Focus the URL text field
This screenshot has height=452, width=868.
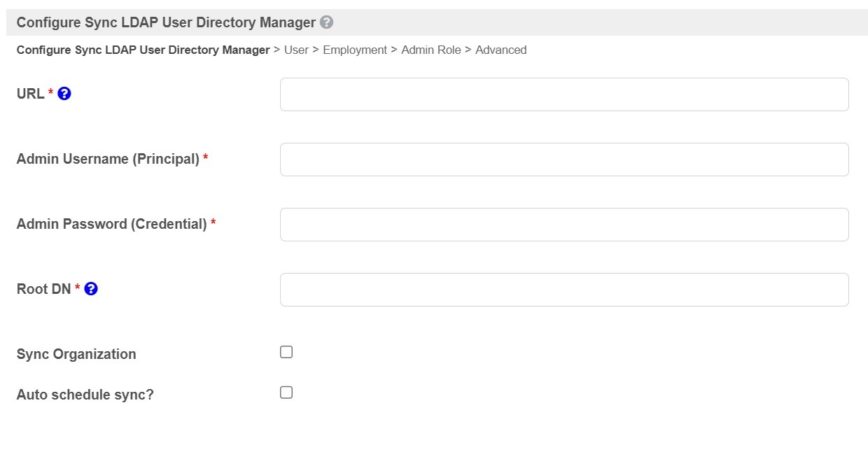(x=564, y=94)
